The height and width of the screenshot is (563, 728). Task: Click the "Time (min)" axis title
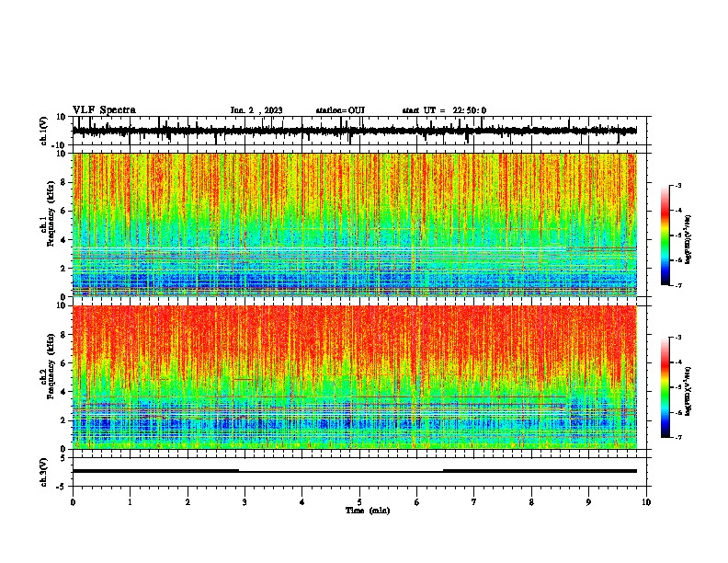click(368, 511)
